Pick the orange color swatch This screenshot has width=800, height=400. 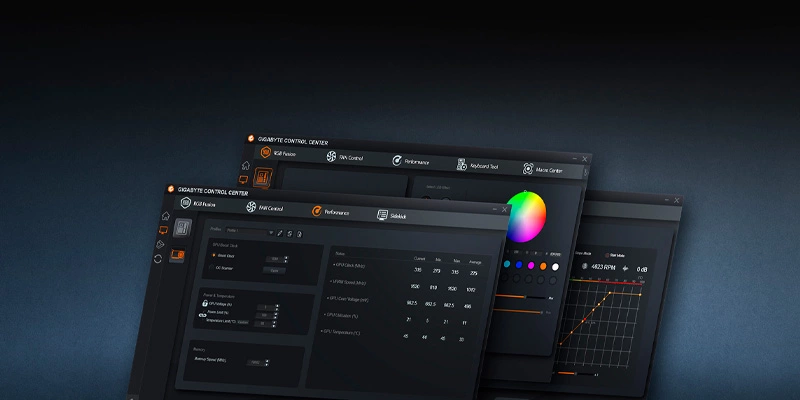point(543,266)
